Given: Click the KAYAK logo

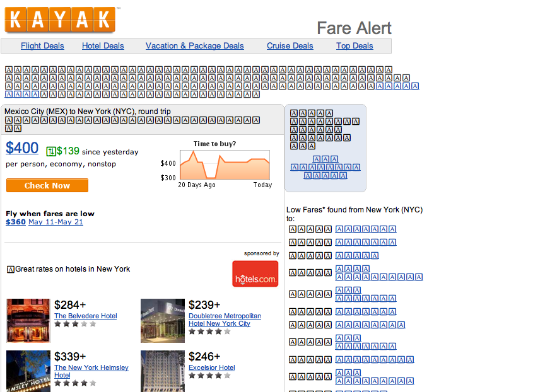Looking at the screenshot, I should [60, 20].
